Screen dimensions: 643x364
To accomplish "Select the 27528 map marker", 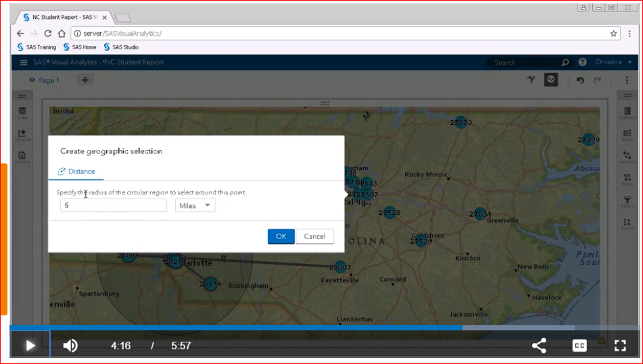I will tap(389, 213).
